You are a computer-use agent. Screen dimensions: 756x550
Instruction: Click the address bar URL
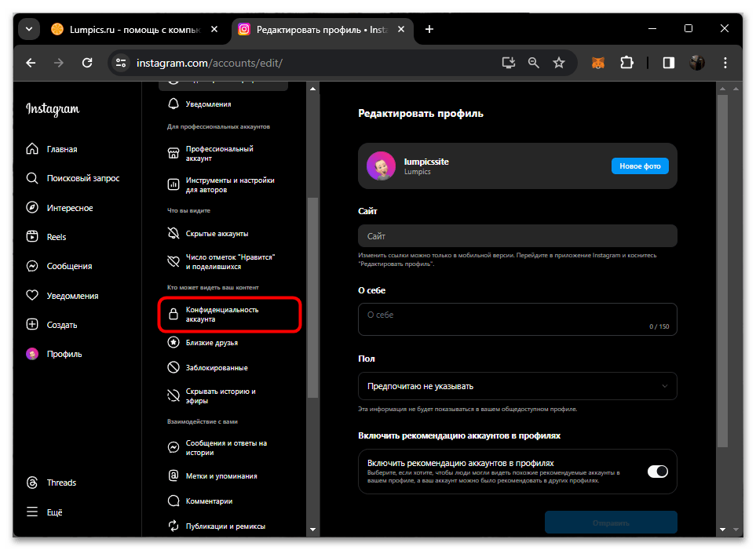coord(210,63)
